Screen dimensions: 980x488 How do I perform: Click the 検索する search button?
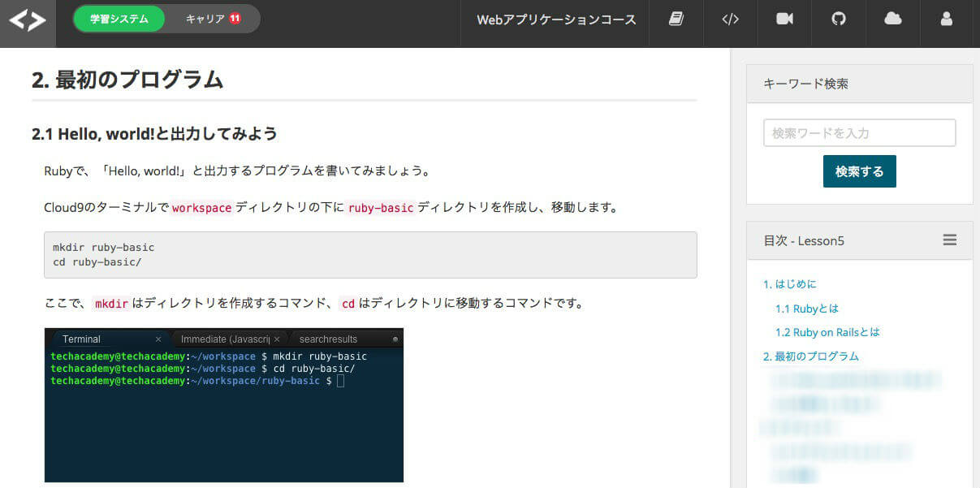tap(859, 172)
